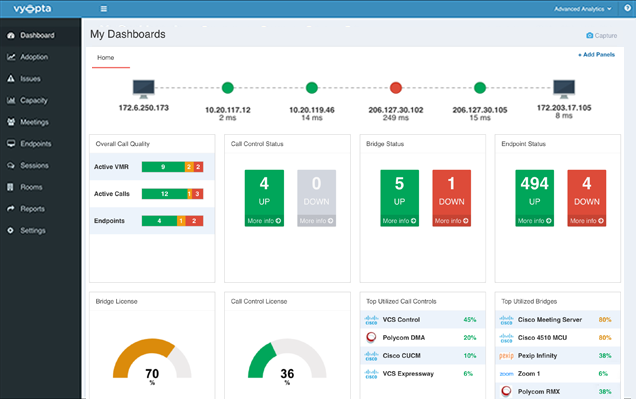Click the Adoption chart icon
Screen dimensions: 636x399
coord(11,57)
